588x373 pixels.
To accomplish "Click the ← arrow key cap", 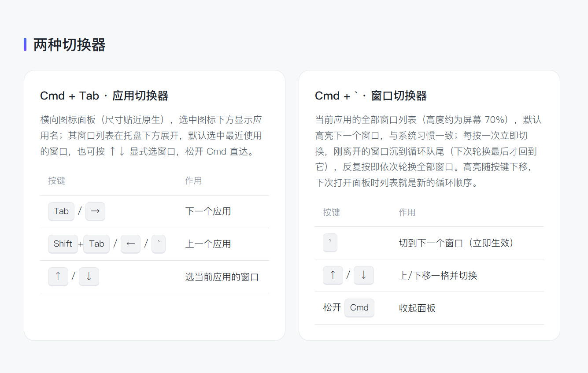I will coord(130,244).
